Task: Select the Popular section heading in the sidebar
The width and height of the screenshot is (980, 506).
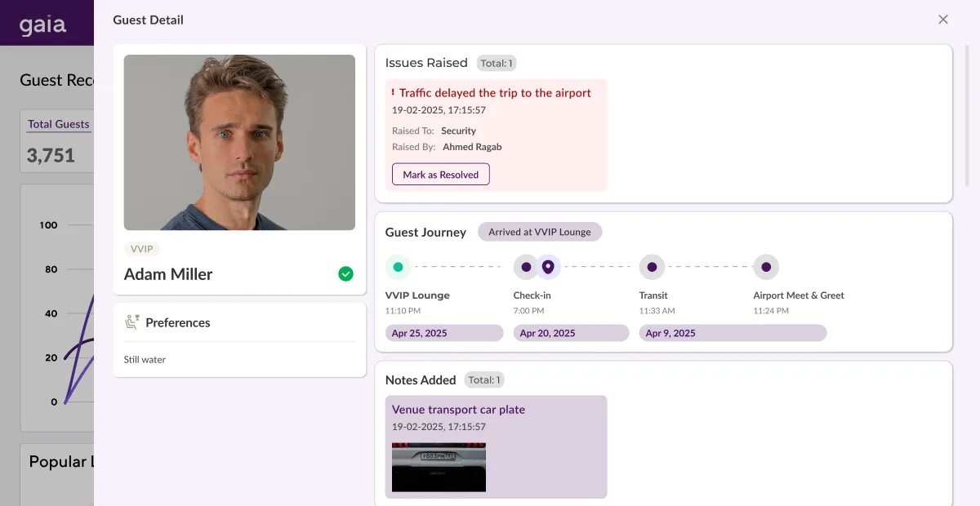Action: [x=60, y=462]
